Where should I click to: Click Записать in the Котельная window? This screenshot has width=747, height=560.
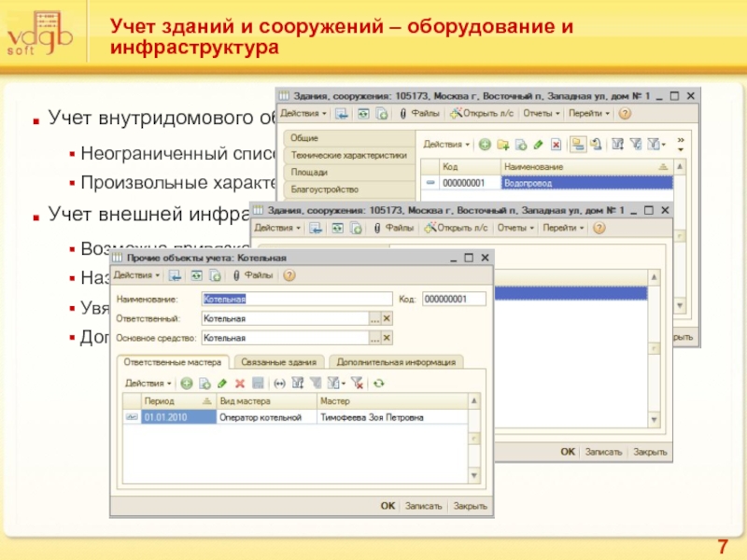pyautogui.click(x=423, y=506)
